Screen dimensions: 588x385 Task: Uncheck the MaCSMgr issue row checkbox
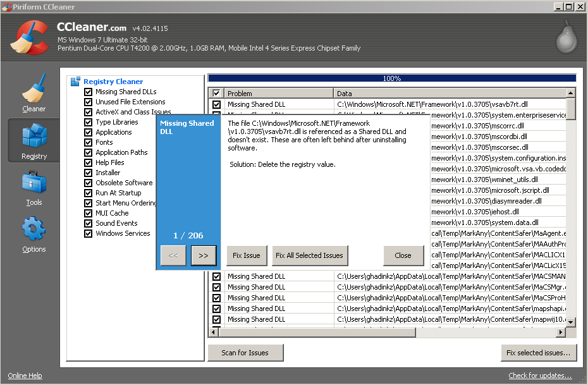216,287
